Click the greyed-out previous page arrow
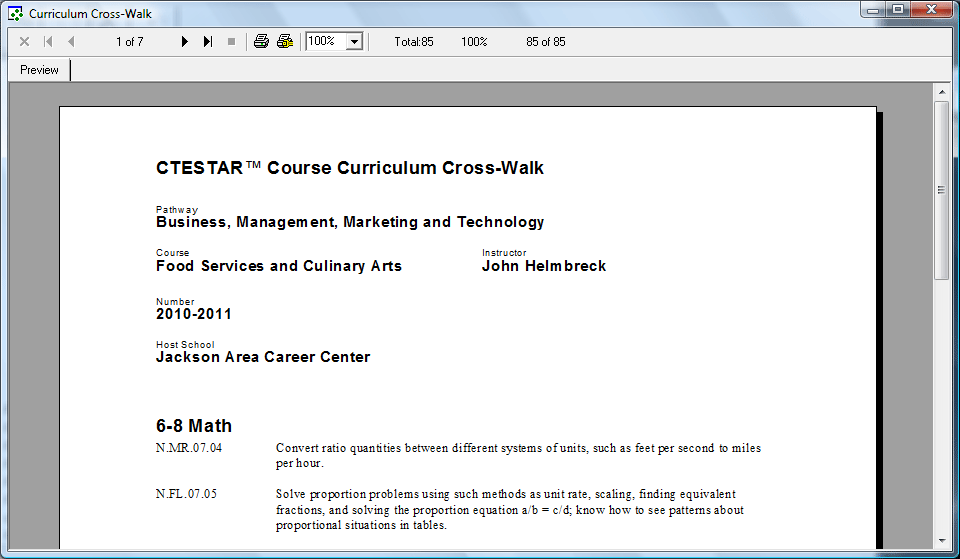960x559 pixels. [71, 42]
